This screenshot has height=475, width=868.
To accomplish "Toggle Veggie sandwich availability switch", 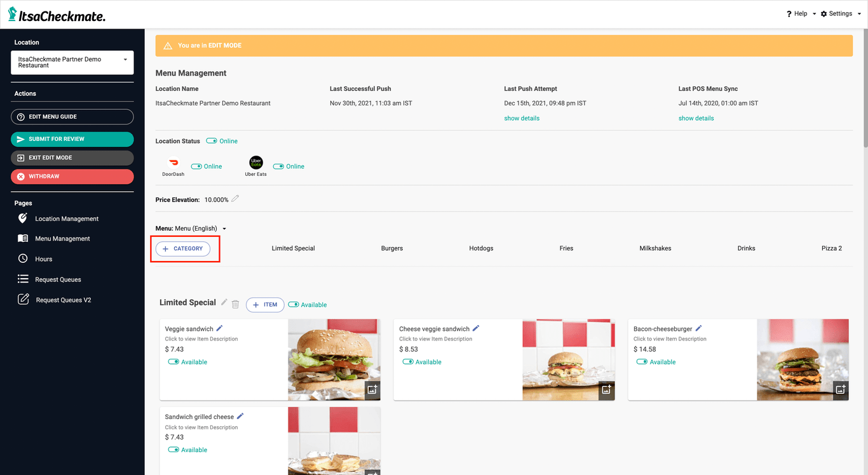I will (173, 362).
